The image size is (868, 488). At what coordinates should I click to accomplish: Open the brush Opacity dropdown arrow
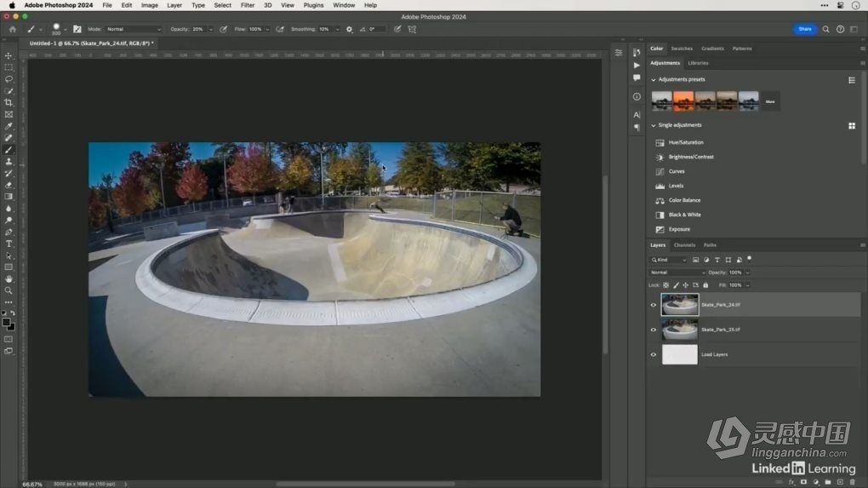point(211,29)
